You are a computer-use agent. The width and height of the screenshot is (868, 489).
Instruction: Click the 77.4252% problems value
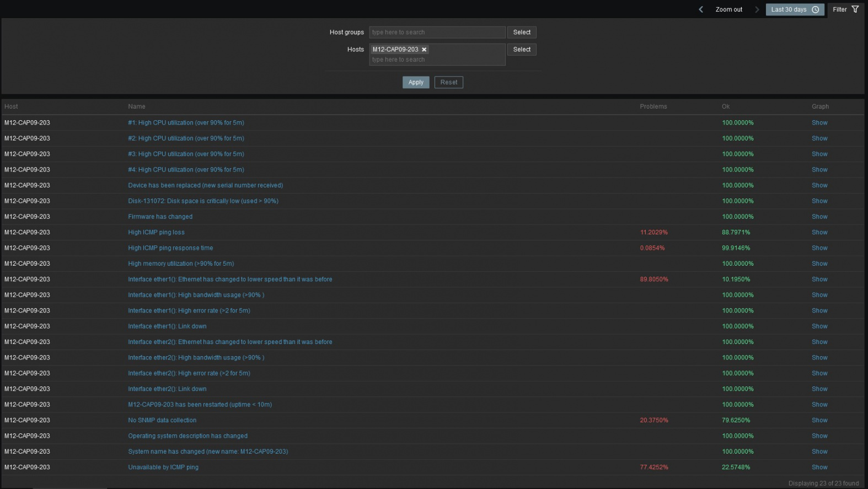(x=654, y=467)
